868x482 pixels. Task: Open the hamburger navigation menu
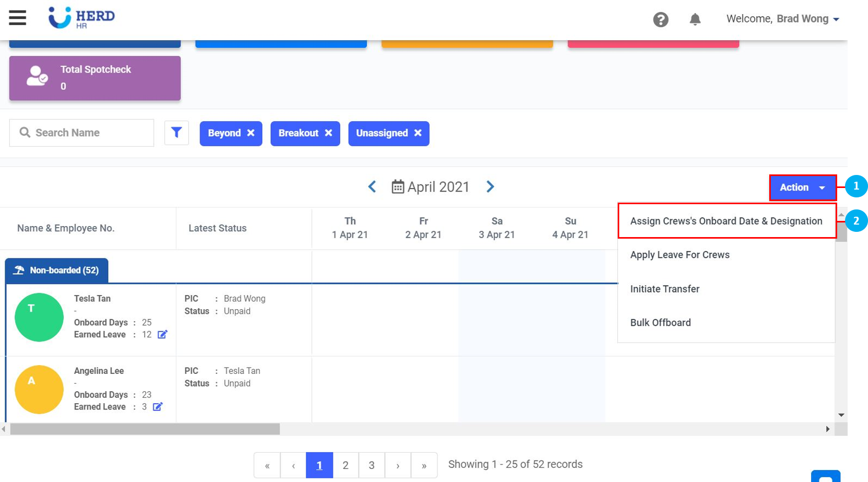point(17,18)
